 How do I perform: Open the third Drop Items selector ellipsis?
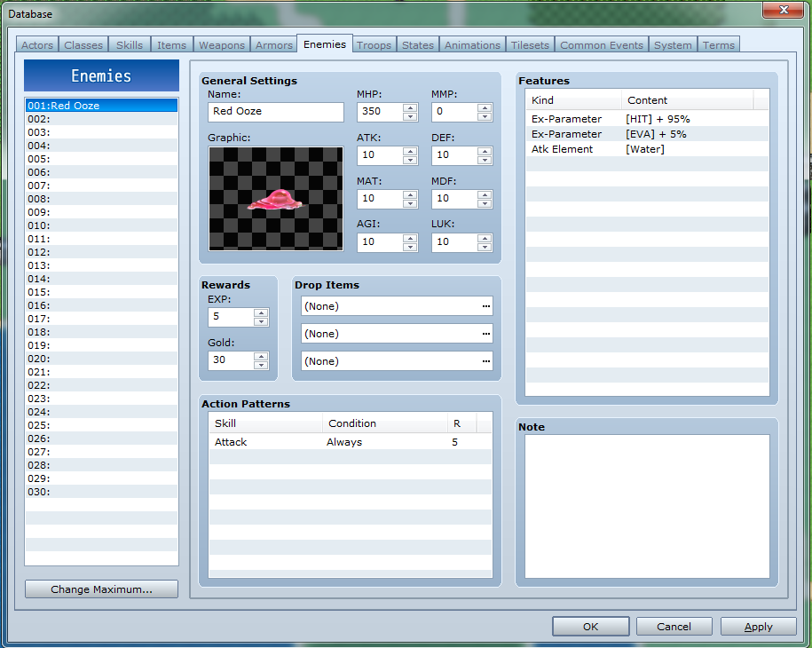pos(485,361)
